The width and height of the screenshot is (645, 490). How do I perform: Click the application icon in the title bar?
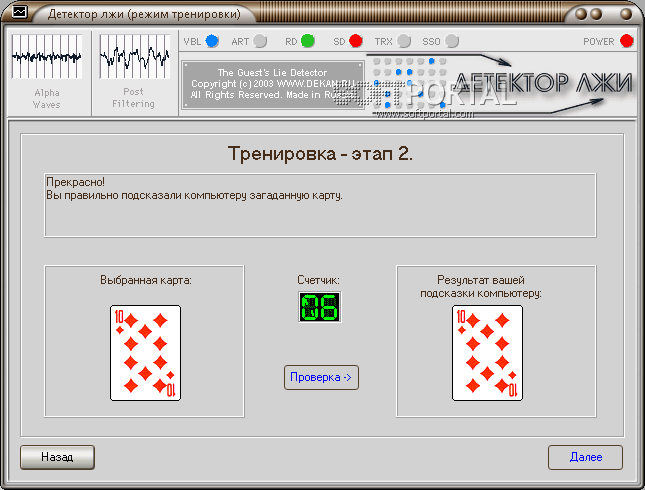click(x=19, y=12)
